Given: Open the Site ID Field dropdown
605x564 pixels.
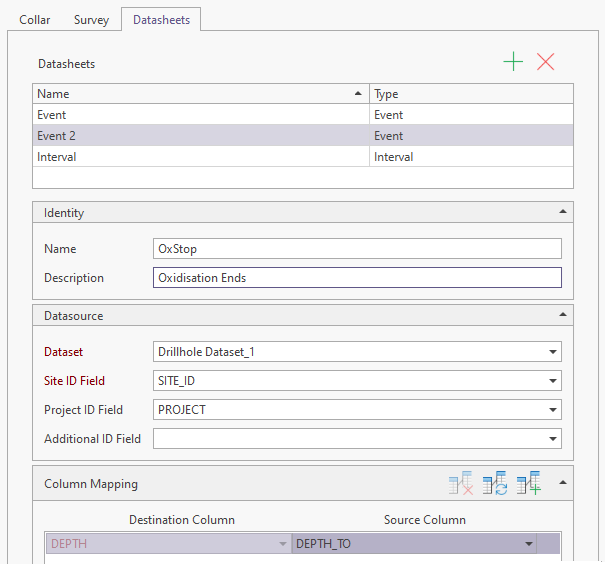Looking at the screenshot, I should pyautogui.click(x=553, y=381).
